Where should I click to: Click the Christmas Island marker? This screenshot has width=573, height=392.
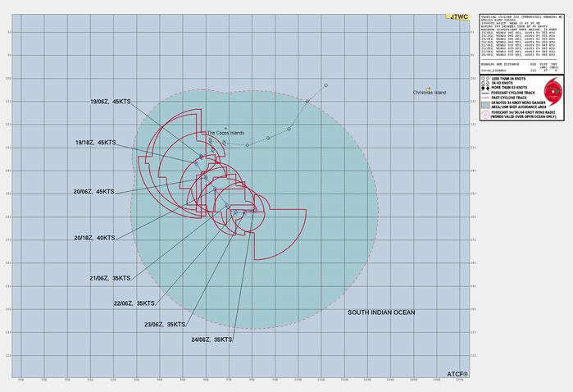(429, 89)
